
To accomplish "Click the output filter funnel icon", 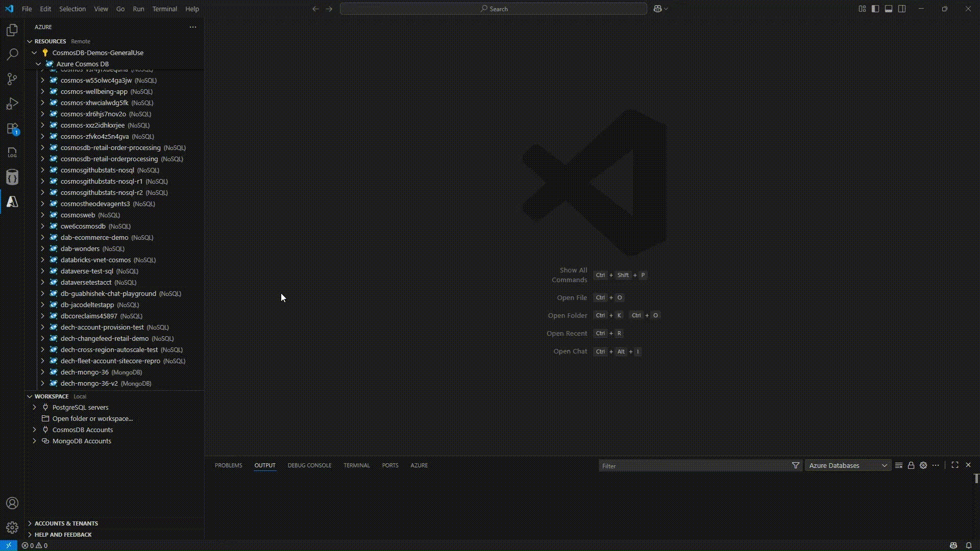I will (x=795, y=465).
